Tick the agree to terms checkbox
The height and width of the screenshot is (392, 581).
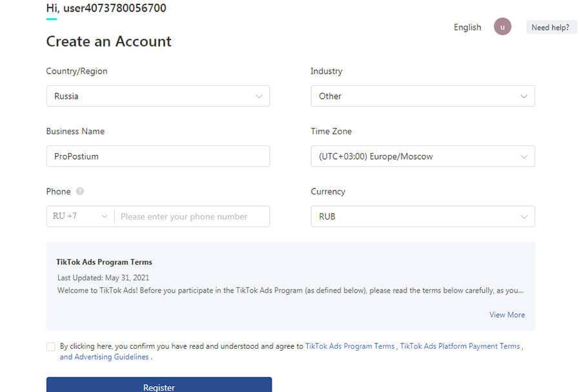(x=51, y=347)
